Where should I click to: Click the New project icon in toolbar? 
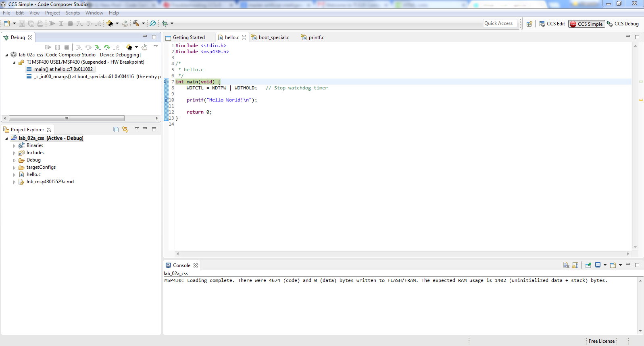(x=7, y=23)
